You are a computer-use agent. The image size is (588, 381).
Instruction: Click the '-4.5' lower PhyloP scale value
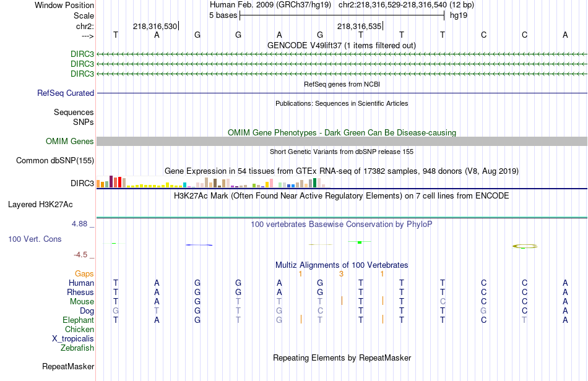click(x=80, y=255)
